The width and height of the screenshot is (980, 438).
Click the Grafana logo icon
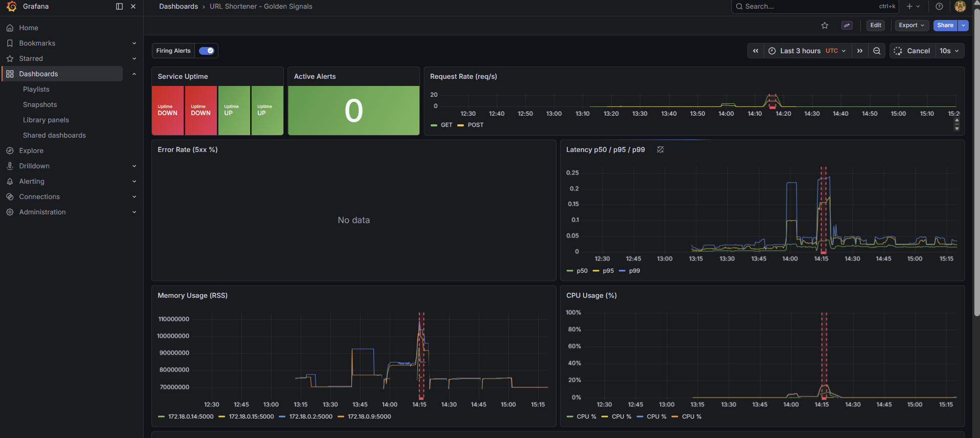tap(11, 6)
